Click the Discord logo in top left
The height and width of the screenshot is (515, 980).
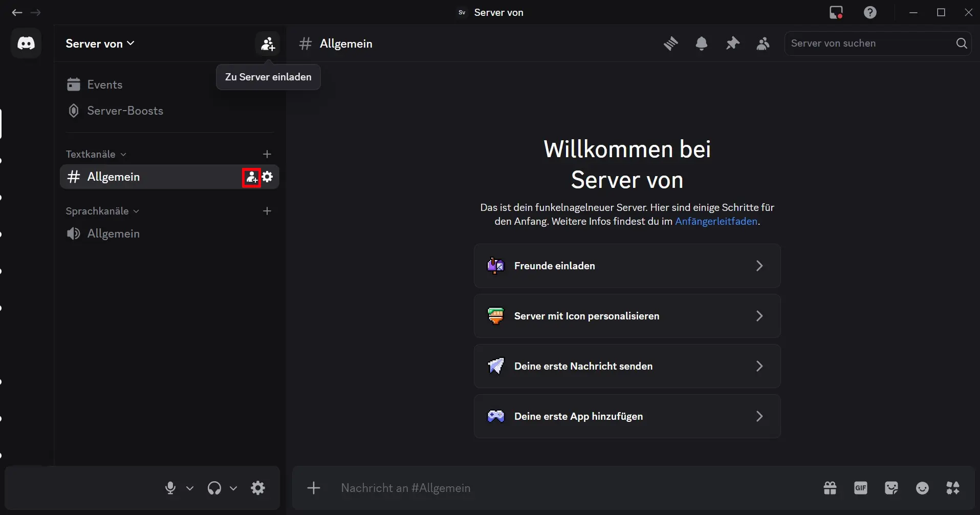pos(26,43)
